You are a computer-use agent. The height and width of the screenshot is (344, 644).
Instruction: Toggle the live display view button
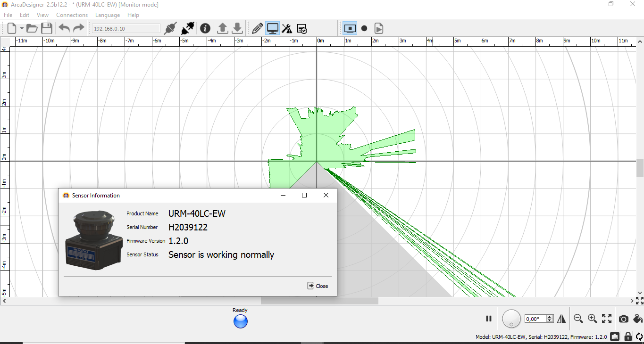350,28
